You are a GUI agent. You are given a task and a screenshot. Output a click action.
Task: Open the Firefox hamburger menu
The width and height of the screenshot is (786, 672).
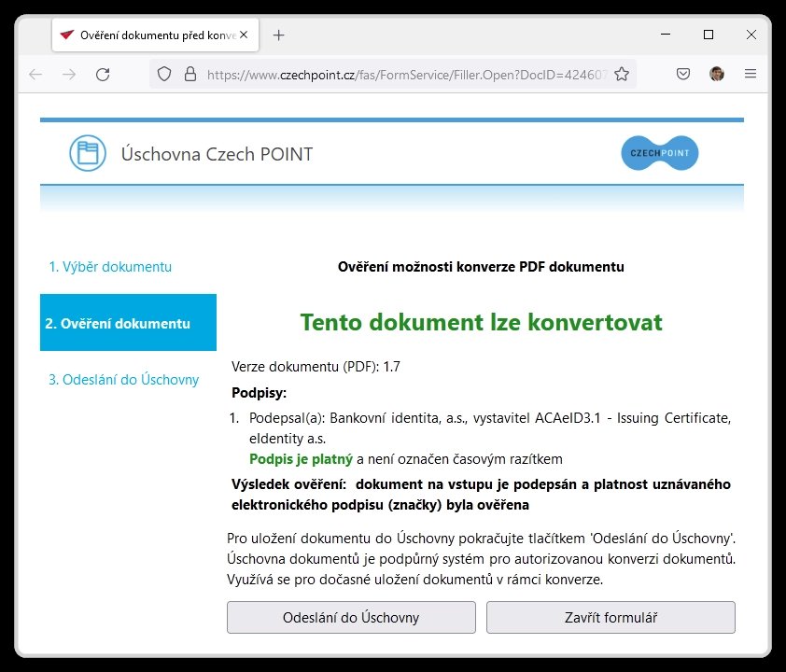point(751,74)
